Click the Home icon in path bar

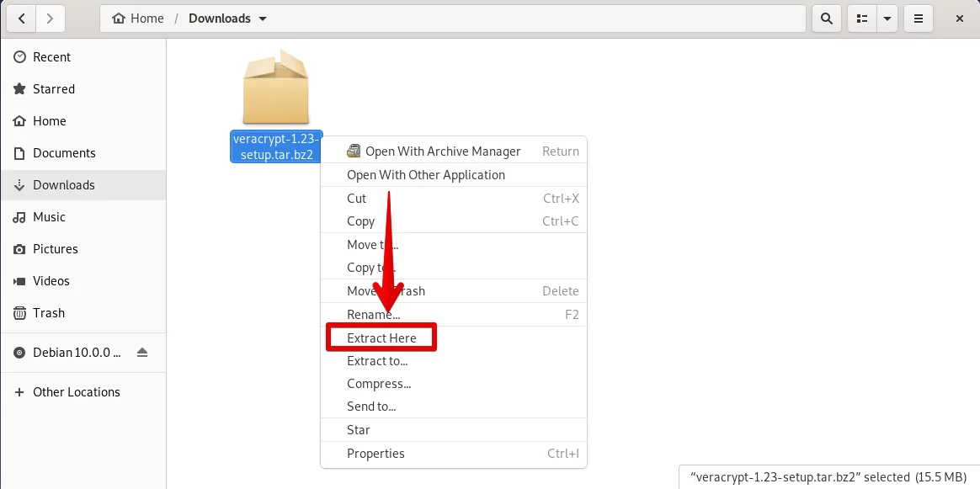click(119, 19)
